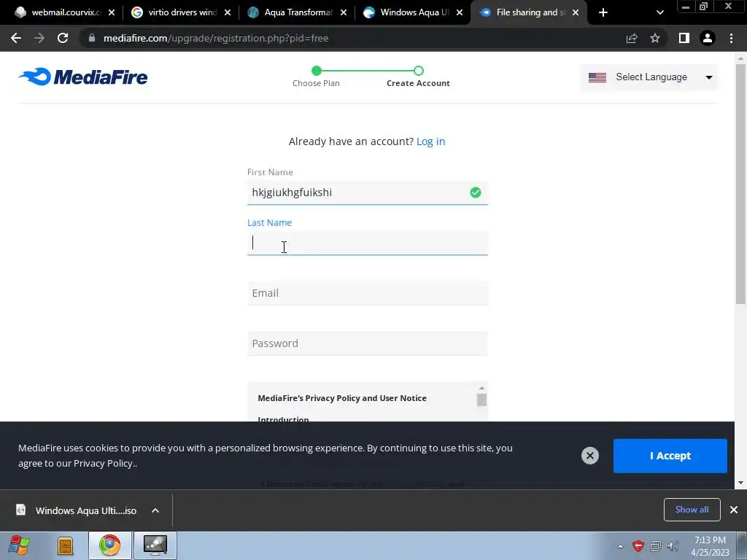The width and height of the screenshot is (747, 560).
Task: Expand the Select Language dropdown
Action: (649, 77)
